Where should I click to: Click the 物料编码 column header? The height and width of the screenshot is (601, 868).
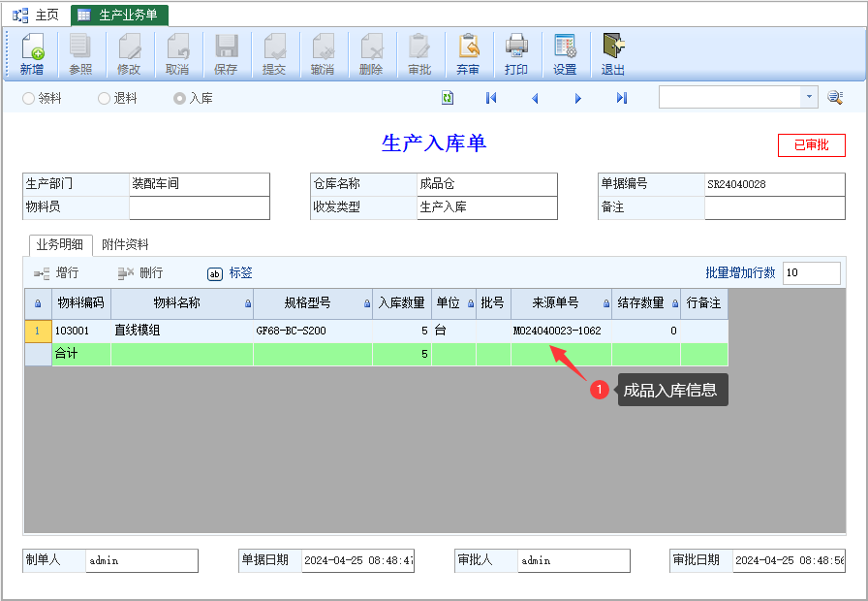(81, 303)
